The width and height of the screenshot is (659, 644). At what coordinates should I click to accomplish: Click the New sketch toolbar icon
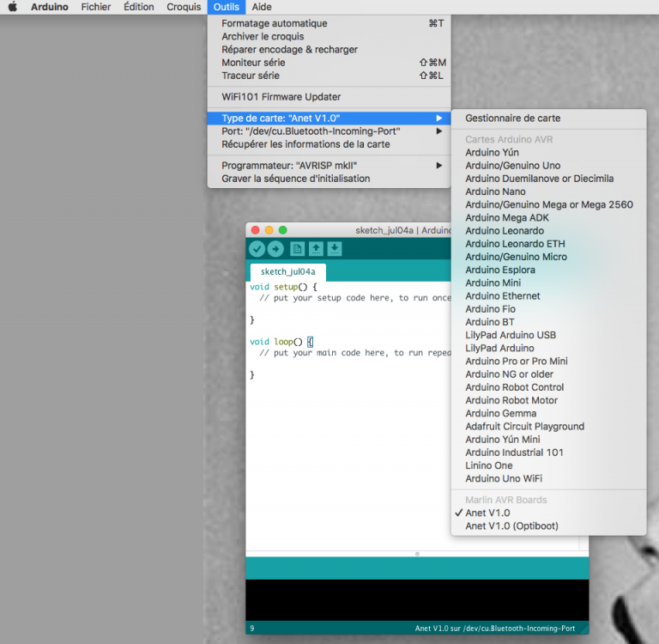pos(297,249)
